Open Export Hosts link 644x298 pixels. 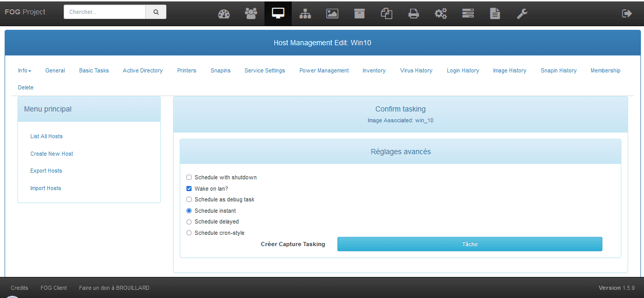(46, 171)
